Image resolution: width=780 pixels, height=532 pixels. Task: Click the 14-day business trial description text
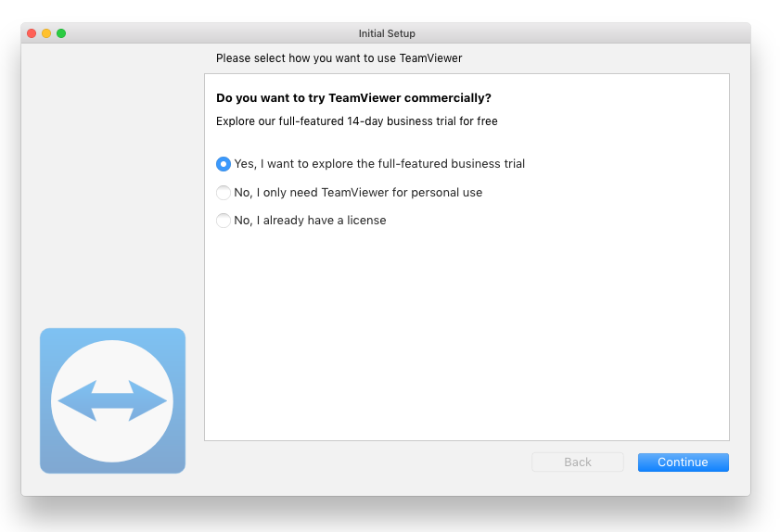[357, 121]
